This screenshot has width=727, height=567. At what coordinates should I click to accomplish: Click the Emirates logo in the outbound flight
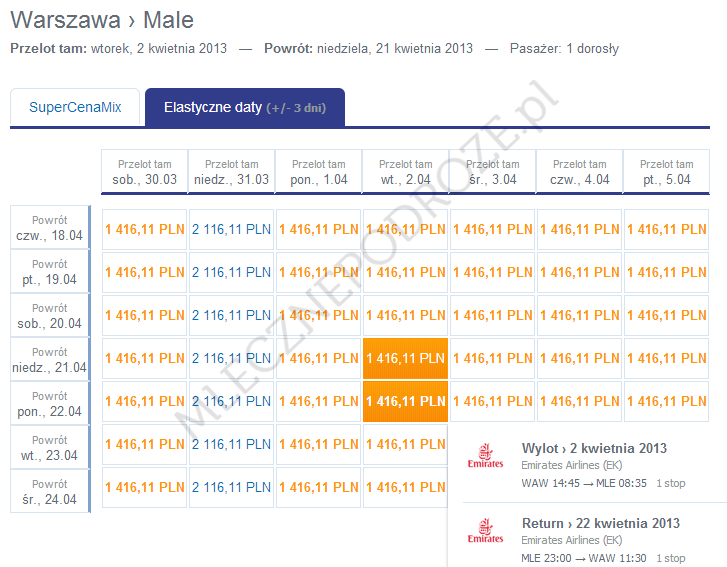485,457
